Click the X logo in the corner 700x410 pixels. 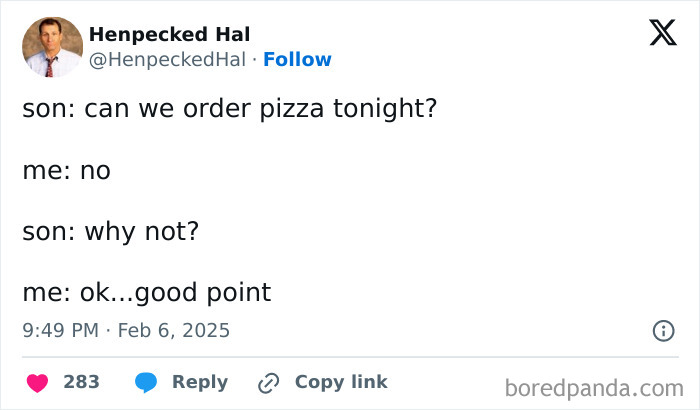(662, 34)
